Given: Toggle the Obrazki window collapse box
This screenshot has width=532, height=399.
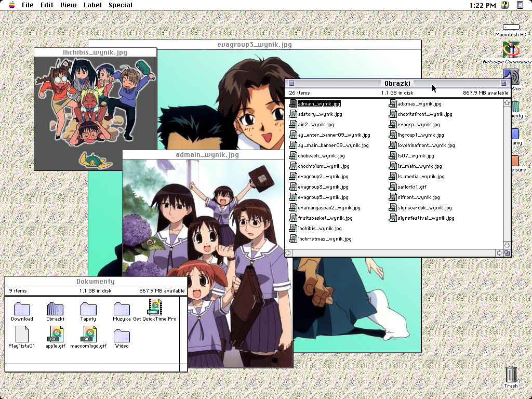Looking at the screenshot, I should coord(503,84).
